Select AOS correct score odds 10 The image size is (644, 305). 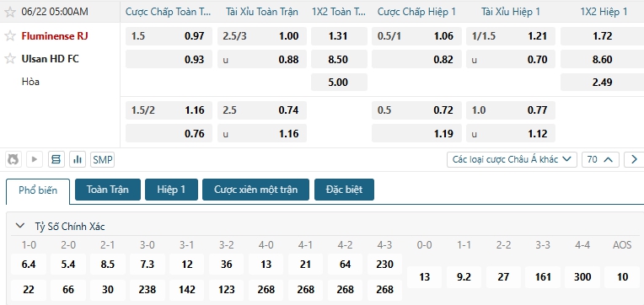[622, 277]
